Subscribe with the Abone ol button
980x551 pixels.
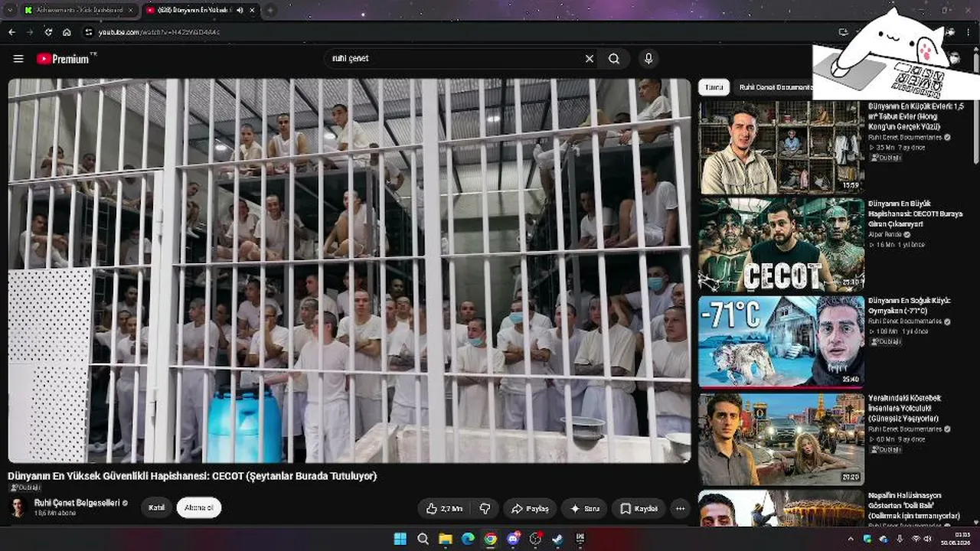coord(199,508)
